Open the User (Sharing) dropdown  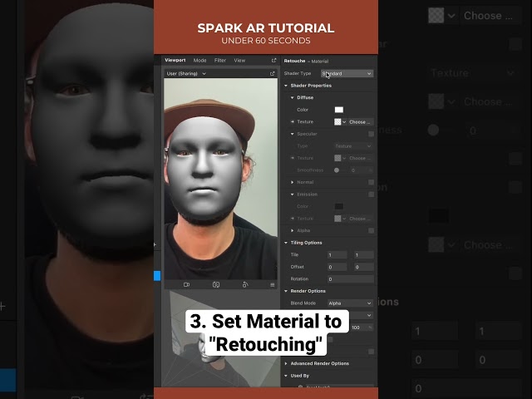(186, 74)
